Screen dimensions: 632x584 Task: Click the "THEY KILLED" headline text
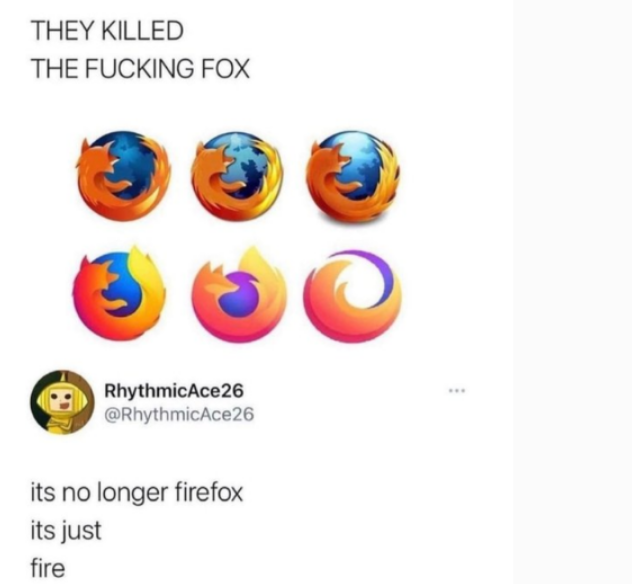[x=107, y=31]
